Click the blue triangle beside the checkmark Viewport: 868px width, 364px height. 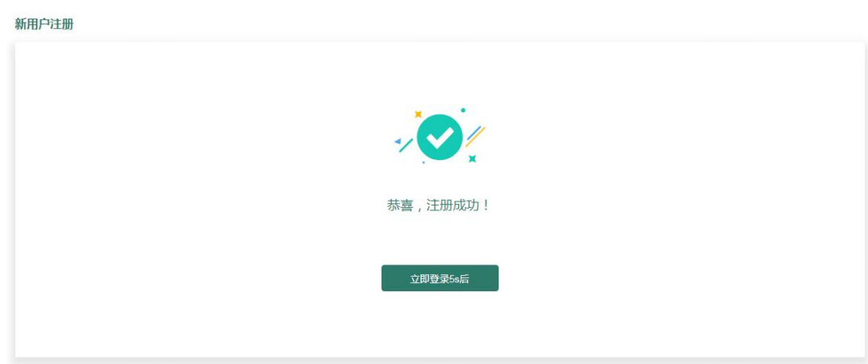pos(398,142)
